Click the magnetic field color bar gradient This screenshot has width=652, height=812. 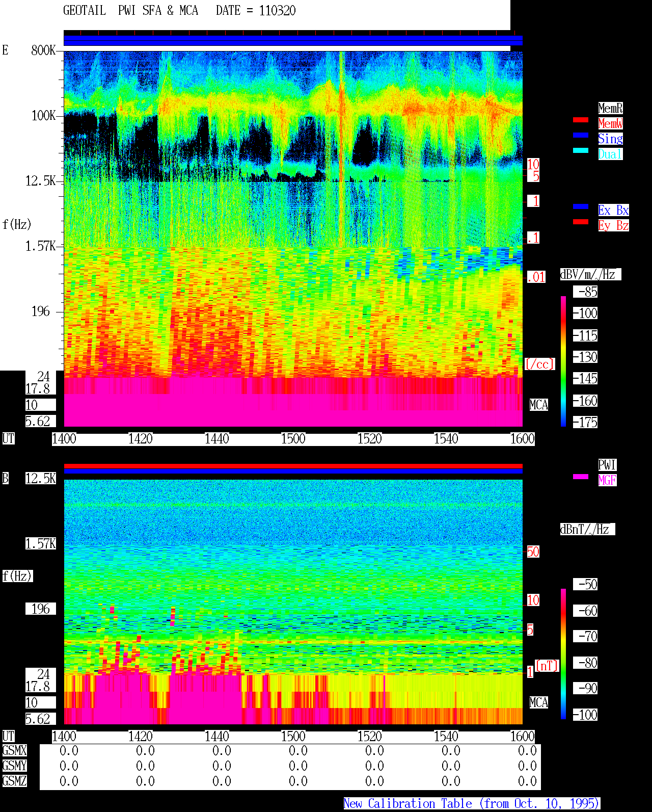[563, 654]
